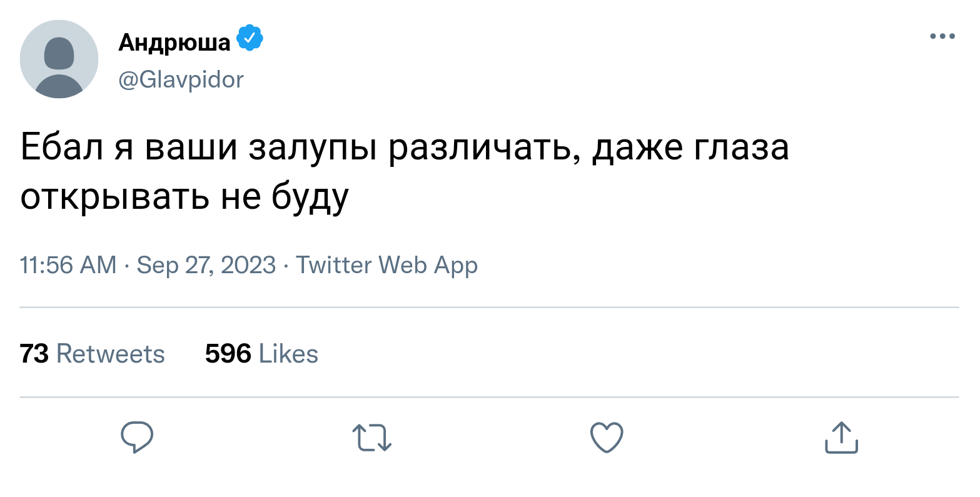Viewport: 980px width, 497px height.
Task: Click the bold number 73
Action: pos(34,354)
